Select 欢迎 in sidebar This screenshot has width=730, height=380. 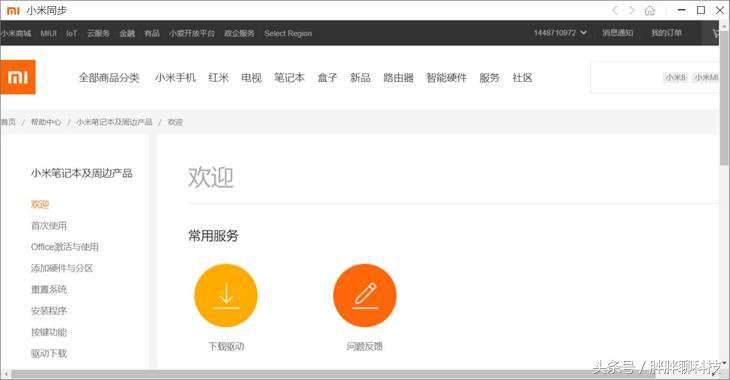point(40,204)
